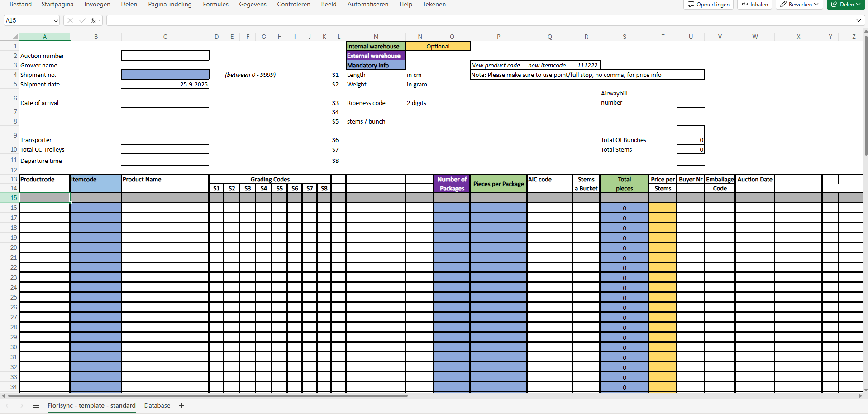Screen dimensions: 868x414
Task: Click the add new sheet plus icon
Action: point(181,406)
